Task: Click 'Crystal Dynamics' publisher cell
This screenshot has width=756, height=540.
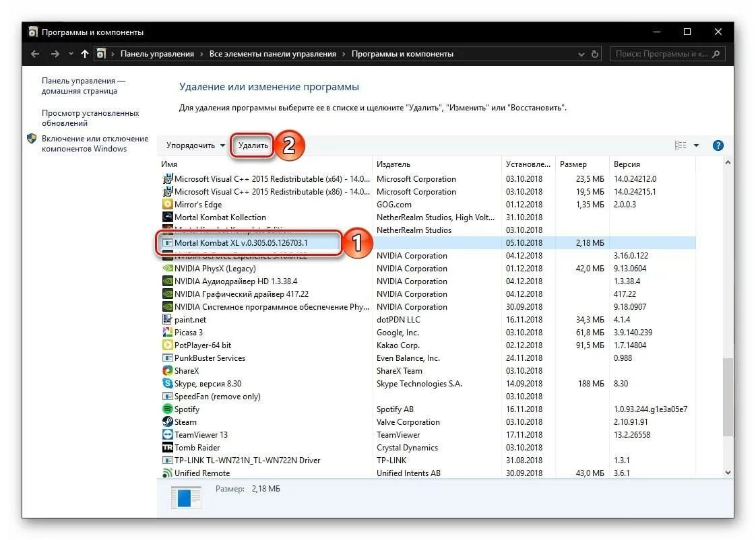Action: 407,448
